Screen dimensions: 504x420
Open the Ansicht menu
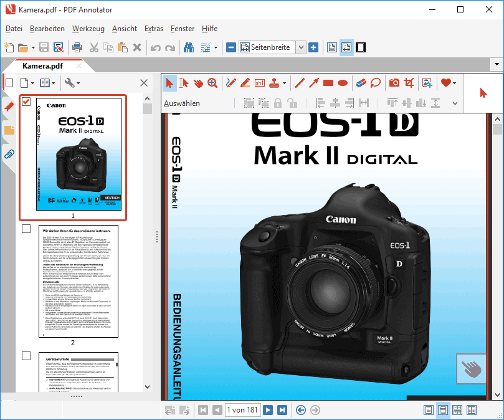pos(125,29)
